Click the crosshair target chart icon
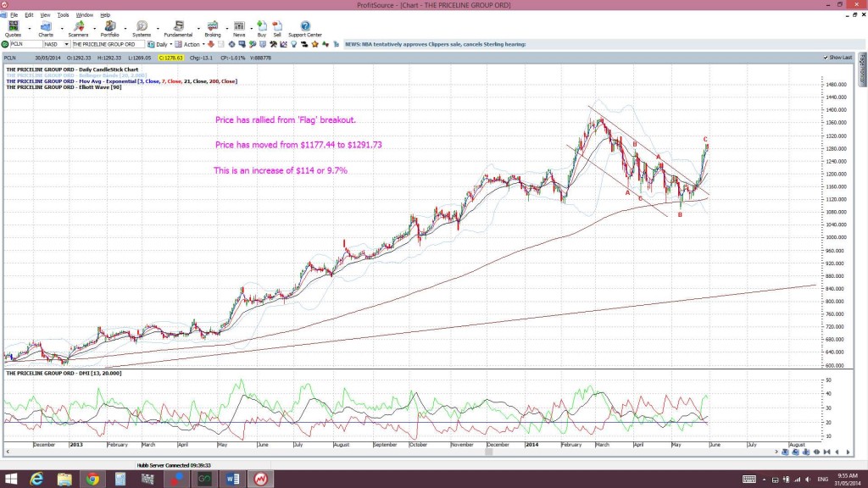This screenshot has width=868, height=488. [232, 44]
